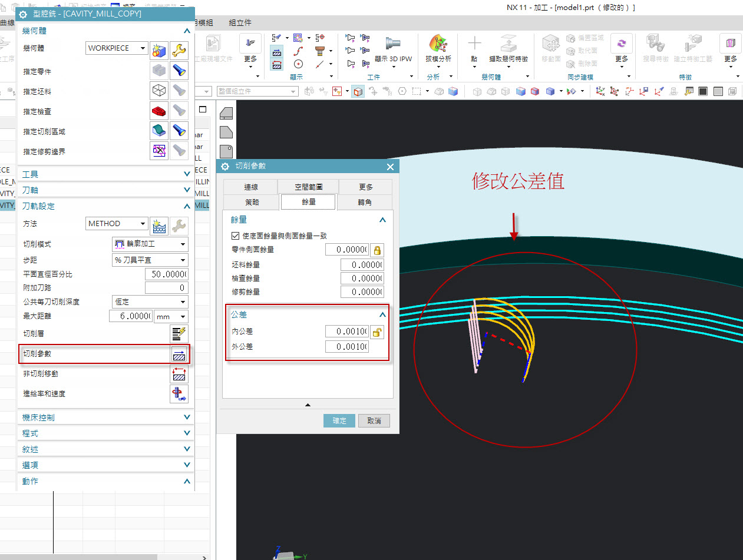Click the 切削層 cut levels icon
The height and width of the screenshot is (560, 743).
click(179, 334)
